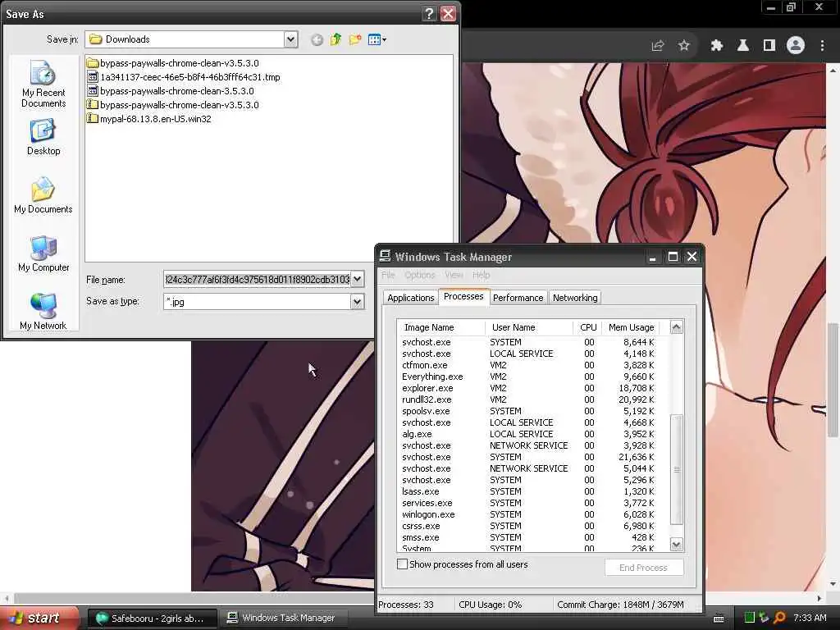This screenshot has height=630, width=840.
Task: Click the process list scrollbar thumb
Action: pos(677,468)
